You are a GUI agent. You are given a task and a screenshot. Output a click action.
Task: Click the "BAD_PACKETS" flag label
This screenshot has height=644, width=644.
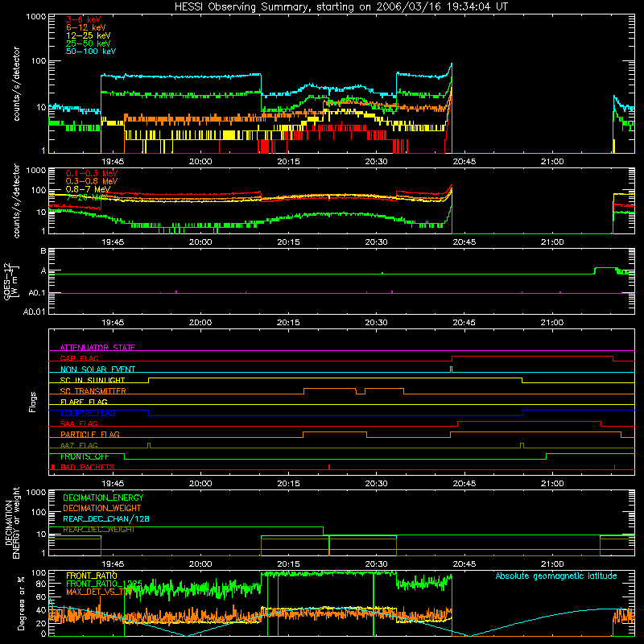point(88,467)
